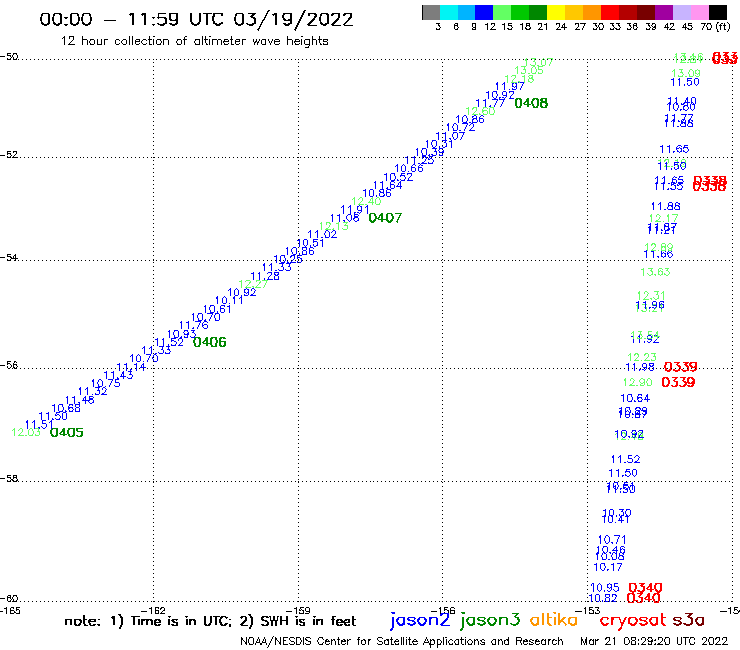
Task: Click the 12.23 wave height value
Action: (x=642, y=357)
